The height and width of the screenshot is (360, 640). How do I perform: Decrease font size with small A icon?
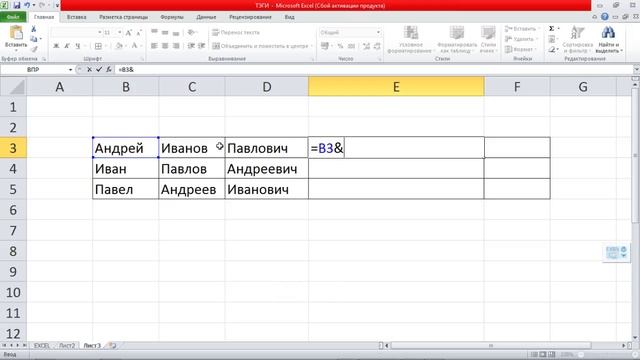click(139, 33)
